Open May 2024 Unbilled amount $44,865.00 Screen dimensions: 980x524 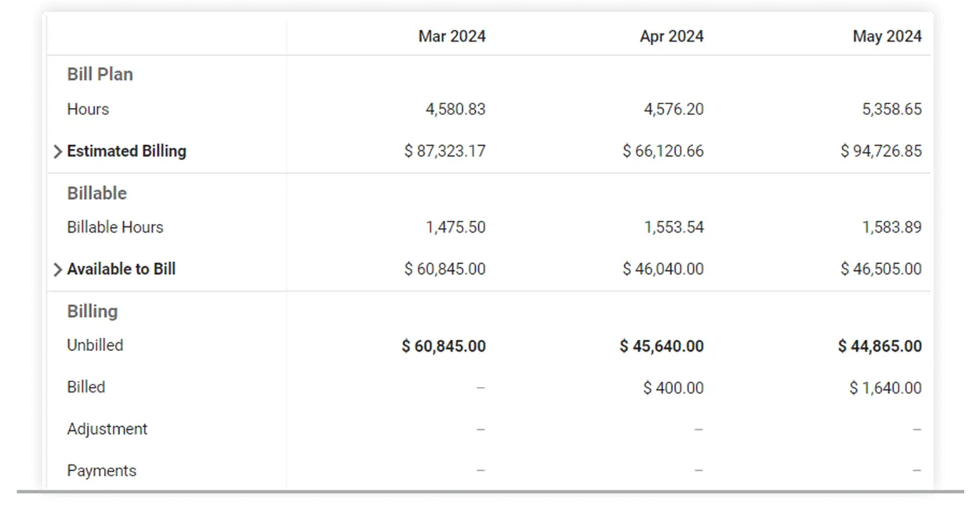pyautogui.click(x=879, y=346)
